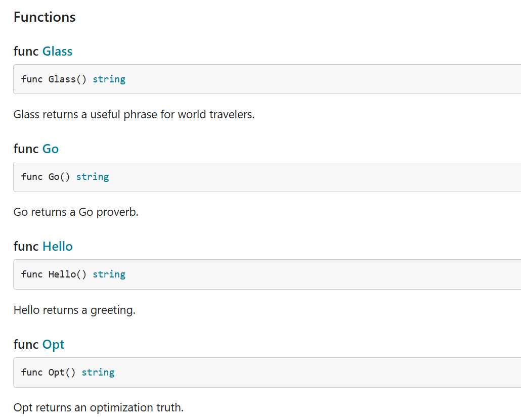Click string return type in Go signature
Screen dimensions: 521x420
pos(93,176)
